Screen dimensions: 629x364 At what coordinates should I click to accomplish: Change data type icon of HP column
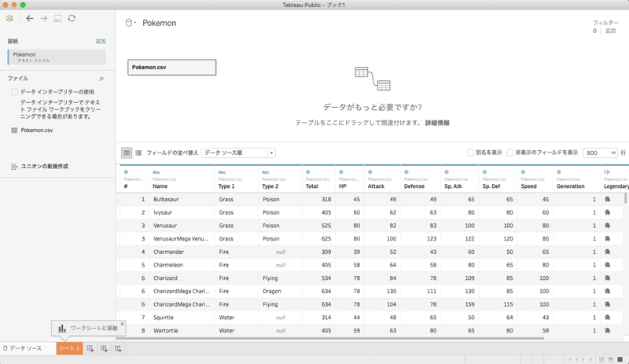click(341, 171)
